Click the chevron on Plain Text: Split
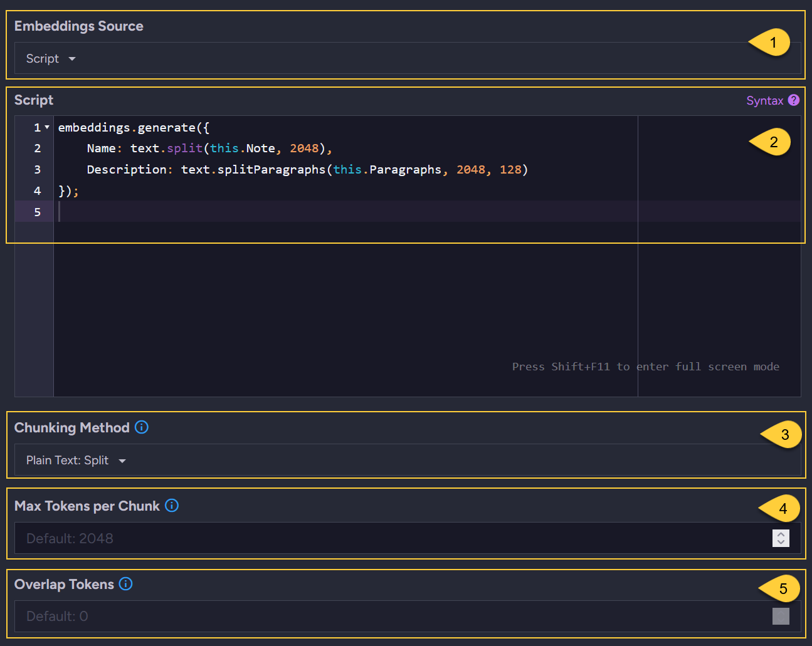Screen dimensions: 812x646 (123, 460)
